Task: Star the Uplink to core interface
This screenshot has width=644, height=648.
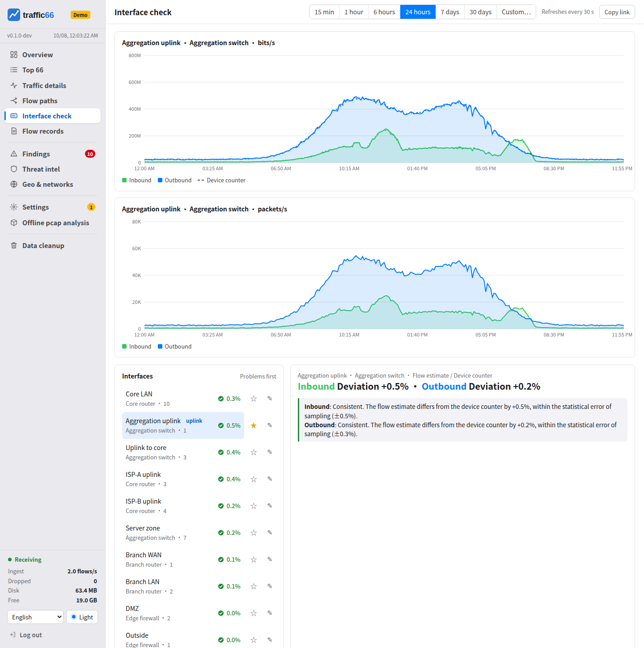Action: [254, 452]
